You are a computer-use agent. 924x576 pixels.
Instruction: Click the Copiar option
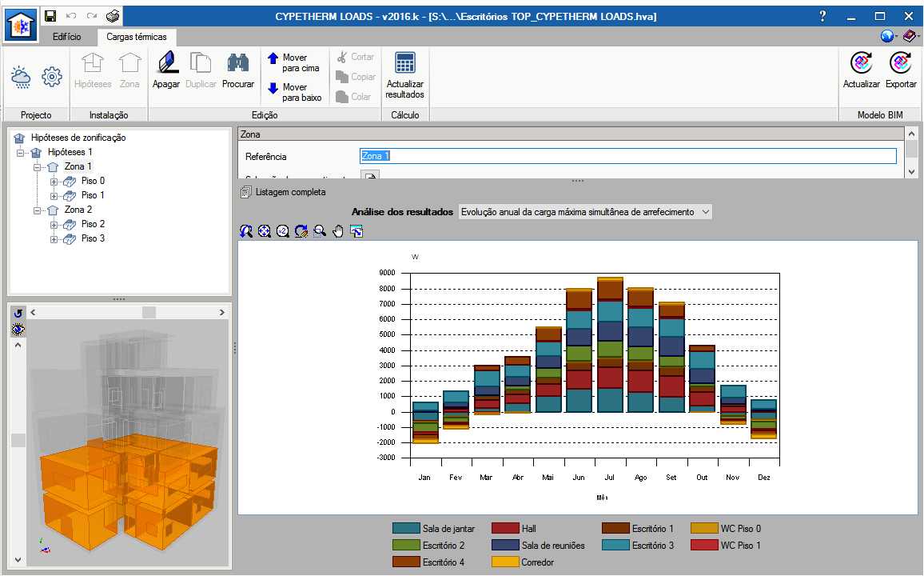pos(356,77)
